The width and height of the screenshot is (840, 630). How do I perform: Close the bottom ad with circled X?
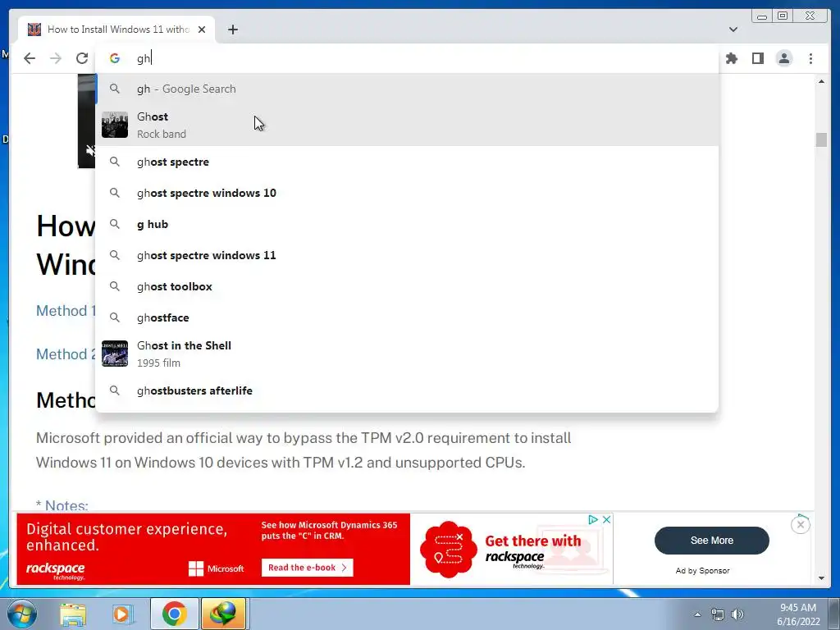pos(801,524)
